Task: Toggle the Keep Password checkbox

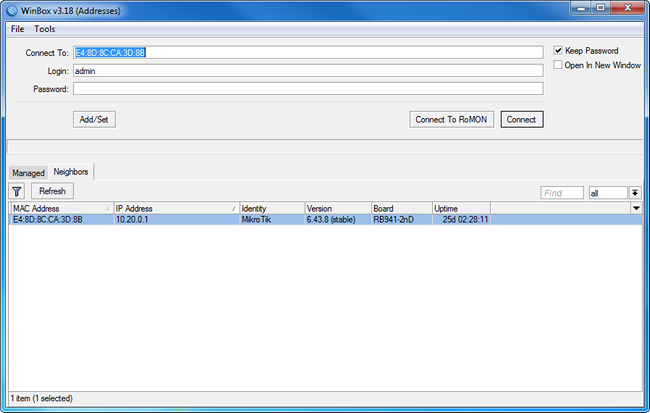Action: pos(558,51)
